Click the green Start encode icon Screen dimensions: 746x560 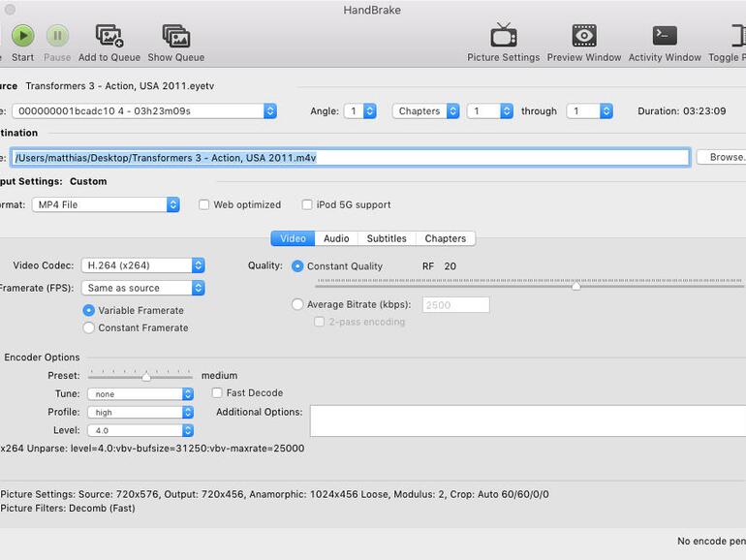(22, 36)
